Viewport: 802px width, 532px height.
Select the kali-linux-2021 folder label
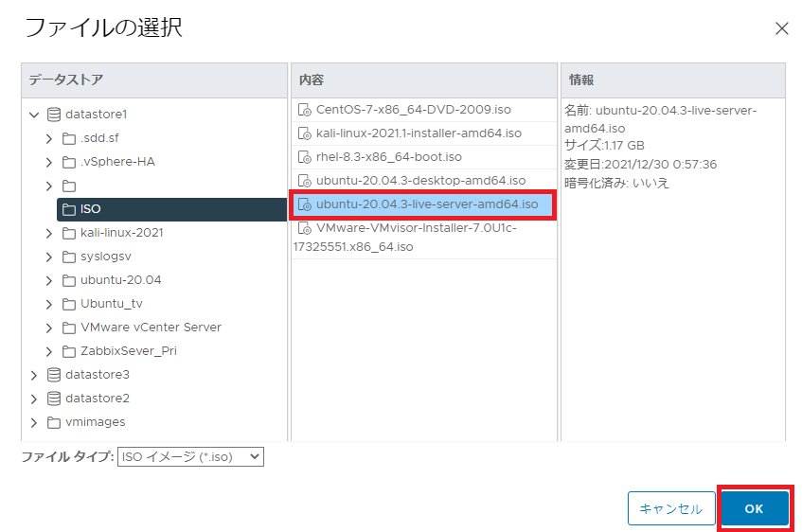pos(122,233)
